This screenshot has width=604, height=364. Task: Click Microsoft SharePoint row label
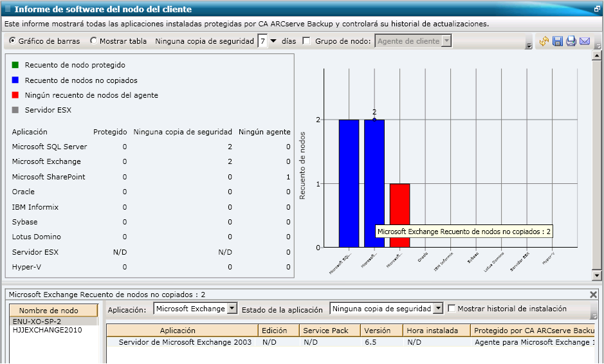pos(48,177)
